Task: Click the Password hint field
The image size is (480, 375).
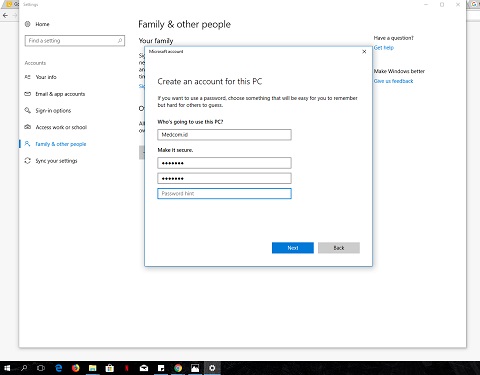Action: coord(224,193)
